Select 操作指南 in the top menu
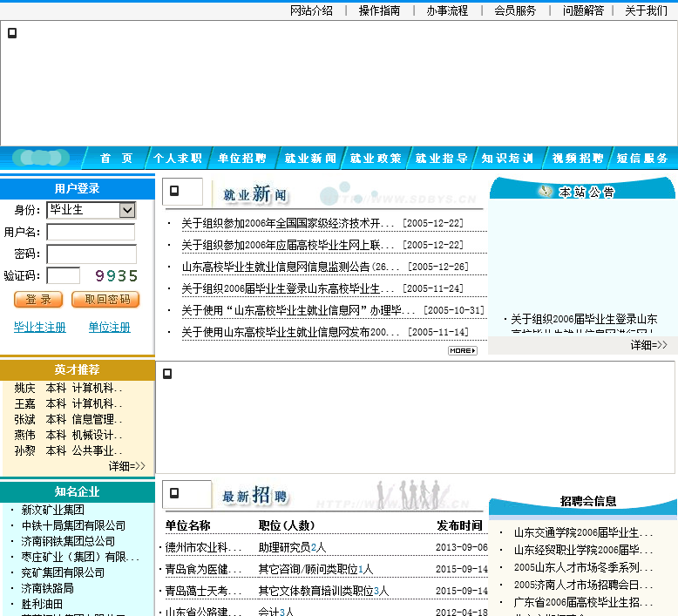Screen dimensions: 678x616 pyautogui.click(x=380, y=10)
